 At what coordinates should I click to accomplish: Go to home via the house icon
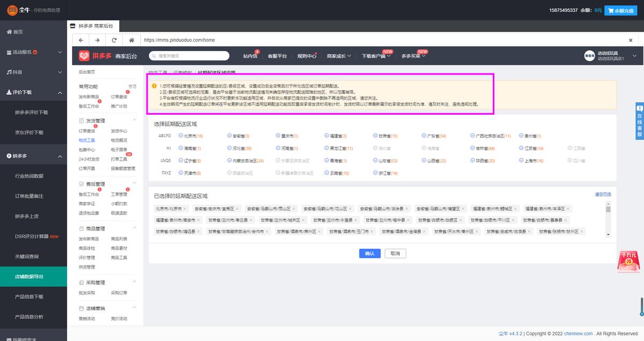131,40
